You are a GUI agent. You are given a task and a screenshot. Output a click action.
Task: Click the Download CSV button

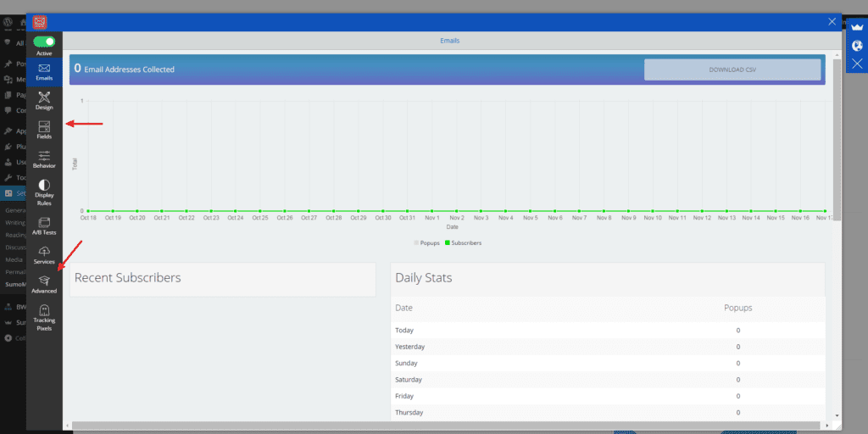click(x=732, y=70)
